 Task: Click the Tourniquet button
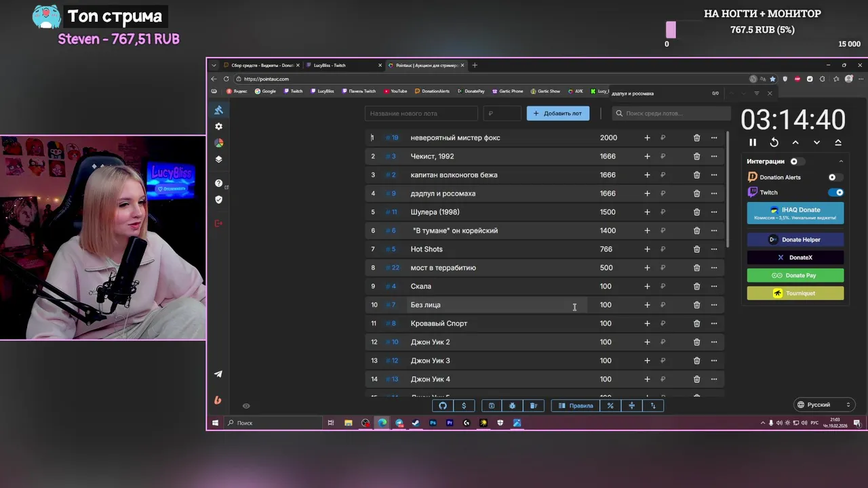(795, 293)
